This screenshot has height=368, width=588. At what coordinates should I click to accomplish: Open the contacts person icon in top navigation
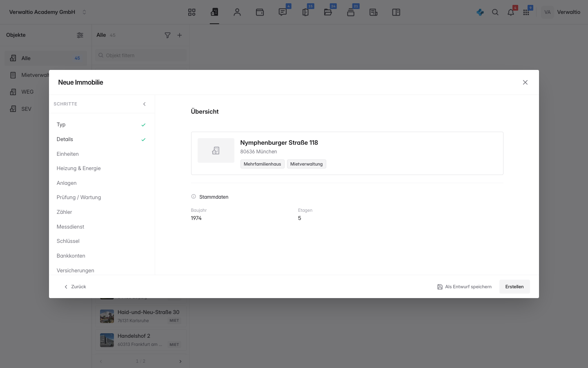coord(237,12)
